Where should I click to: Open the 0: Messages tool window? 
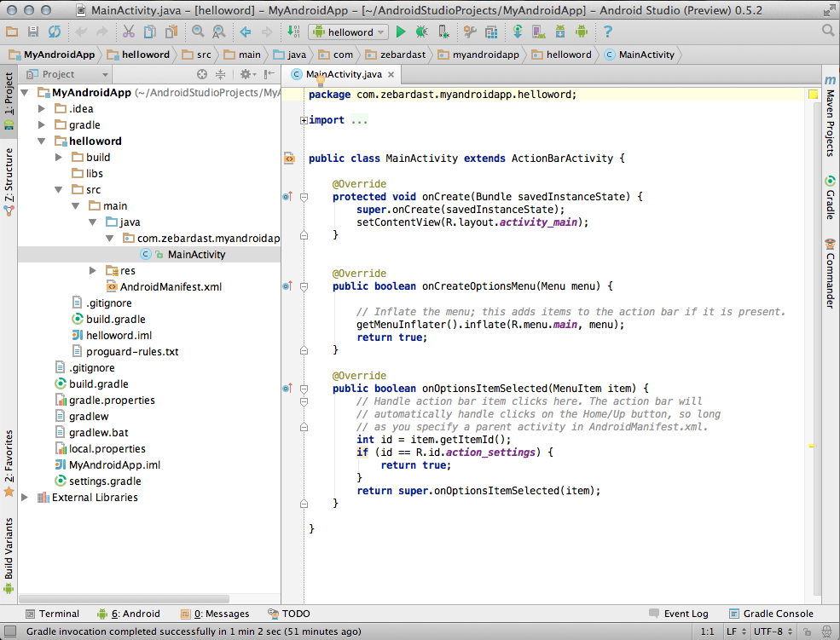(215, 614)
